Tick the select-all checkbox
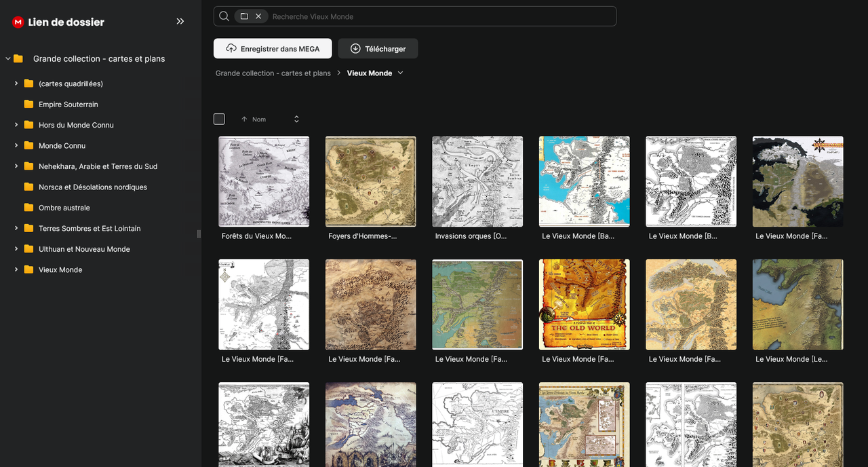Image resolution: width=868 pixels, height=467 pixels. pos(219,119)
